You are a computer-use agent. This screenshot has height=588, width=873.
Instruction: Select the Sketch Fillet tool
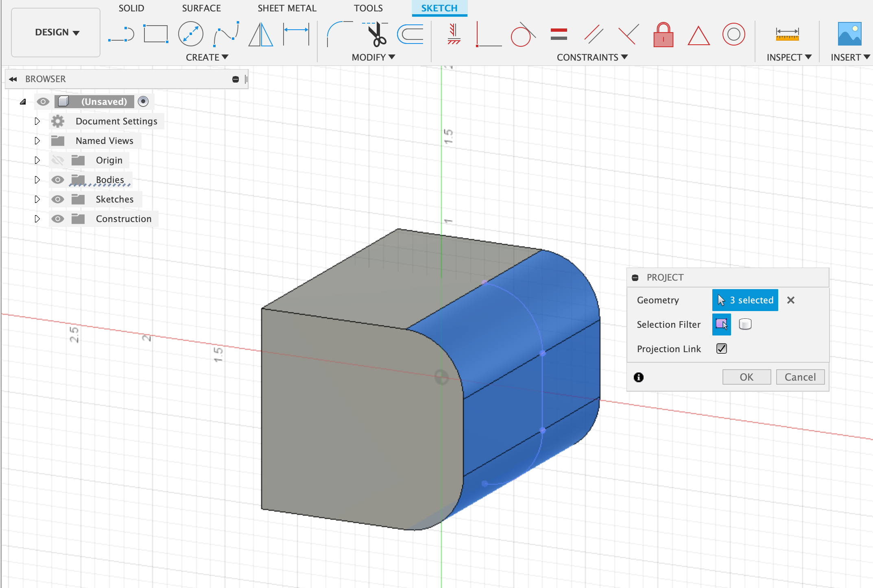[x=339, y=34]
